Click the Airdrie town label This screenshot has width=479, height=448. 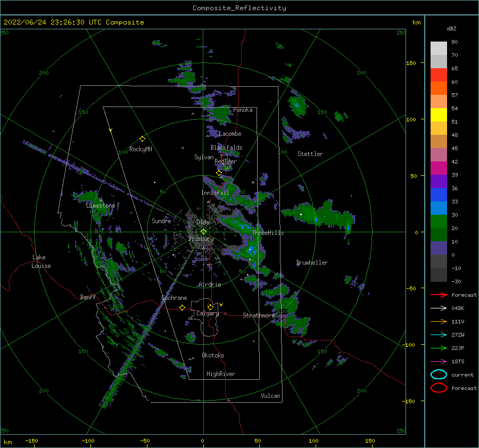coord(210,284)
